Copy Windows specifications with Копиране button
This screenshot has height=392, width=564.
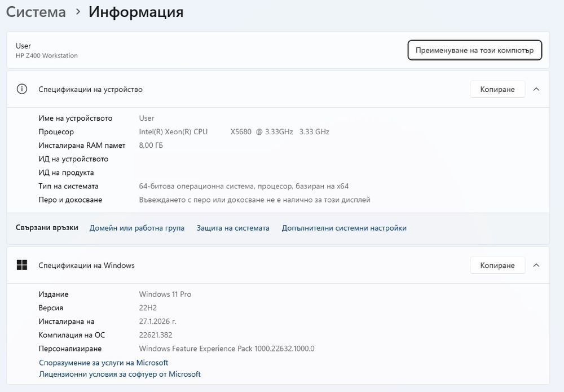point(497,266)
